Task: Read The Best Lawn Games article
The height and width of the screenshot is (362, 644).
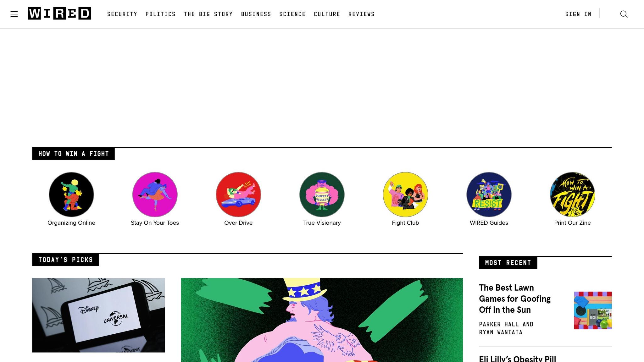Action: point(515,299)
